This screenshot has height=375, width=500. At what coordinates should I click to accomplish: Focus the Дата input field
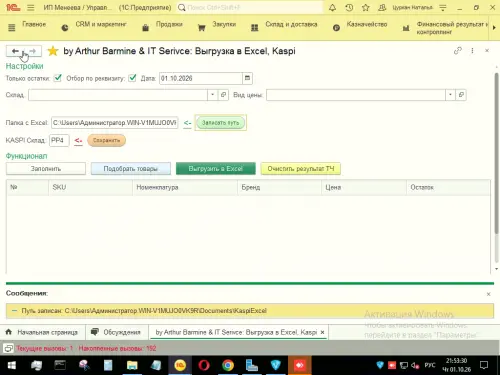[201, 78]
